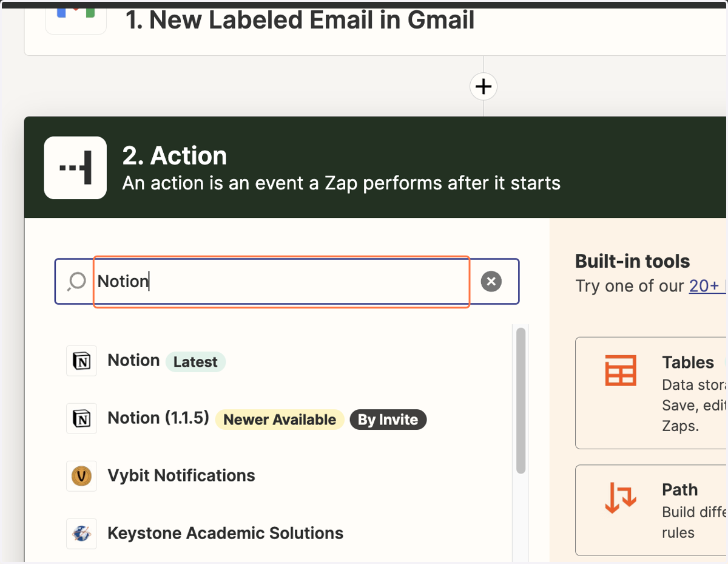Click the By Invite badge
Screen dimensions: 728x564
click(388, 420)
